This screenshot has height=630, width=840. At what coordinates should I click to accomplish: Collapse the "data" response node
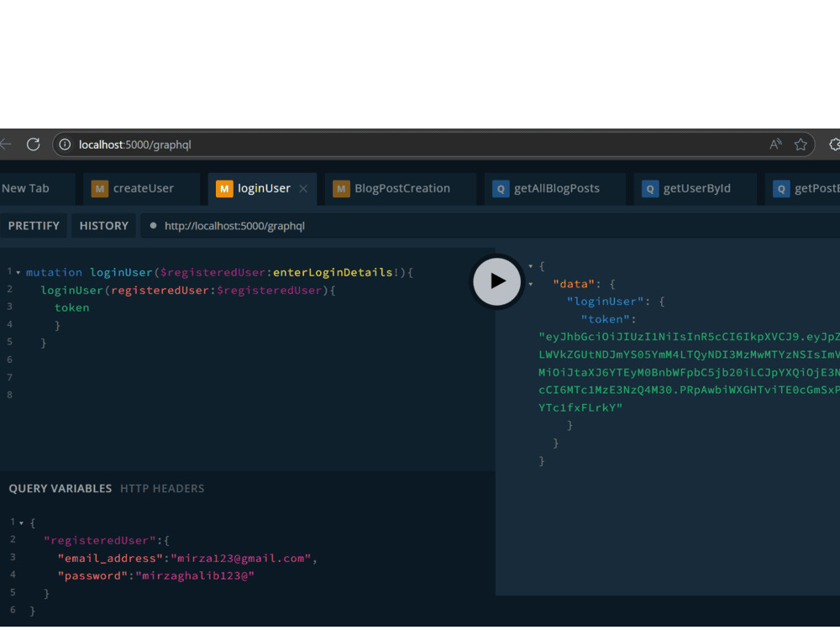click(531, 284)
